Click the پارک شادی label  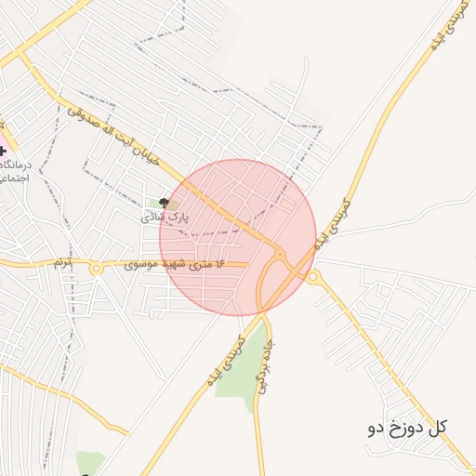[165, 217]
